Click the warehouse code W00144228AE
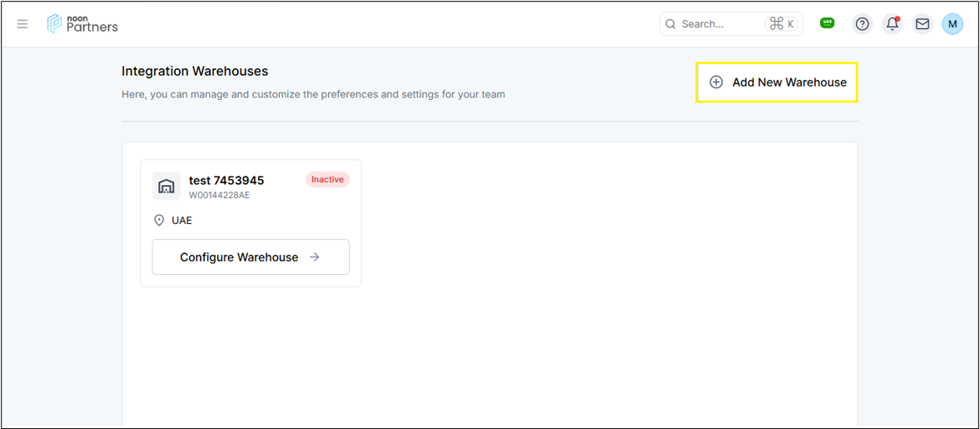The image size is (980, 429). coord(219,196)
